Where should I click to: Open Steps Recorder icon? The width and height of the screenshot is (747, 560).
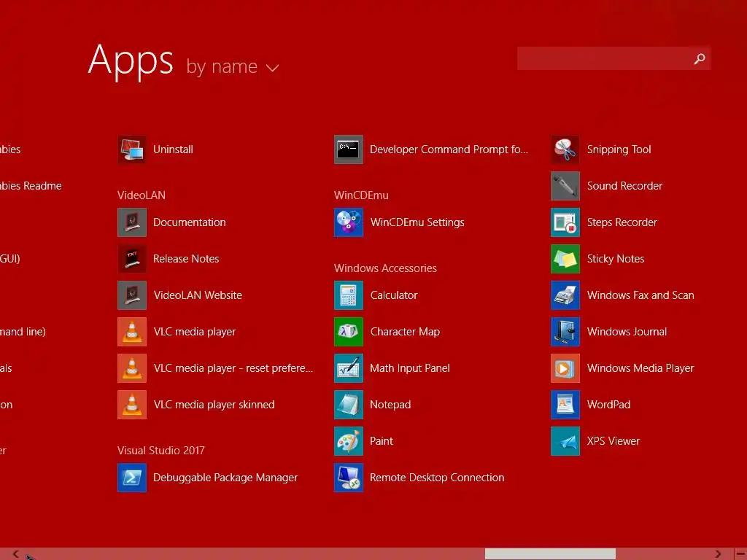click(565, 222)
